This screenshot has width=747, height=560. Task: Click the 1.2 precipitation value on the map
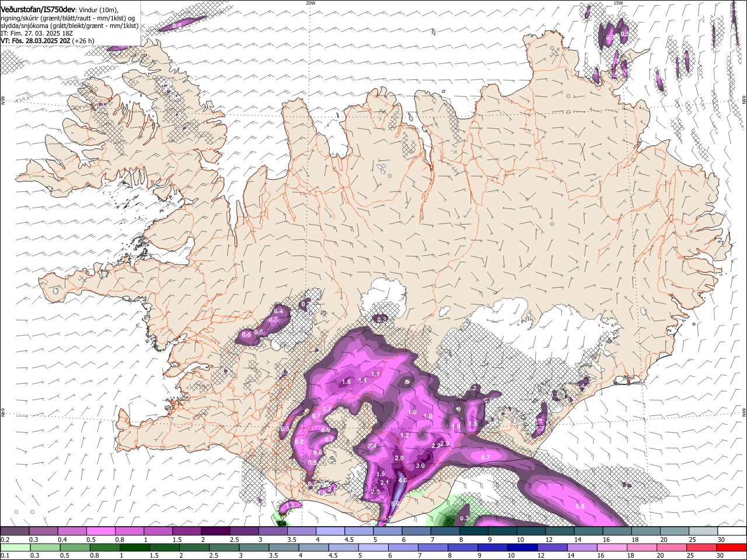(x=404, y=436)
